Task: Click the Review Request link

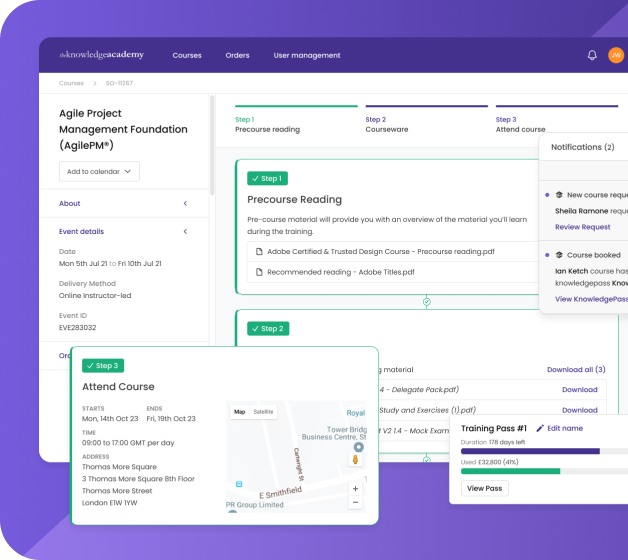Action: pyautogui.click(x=582, y=227)
